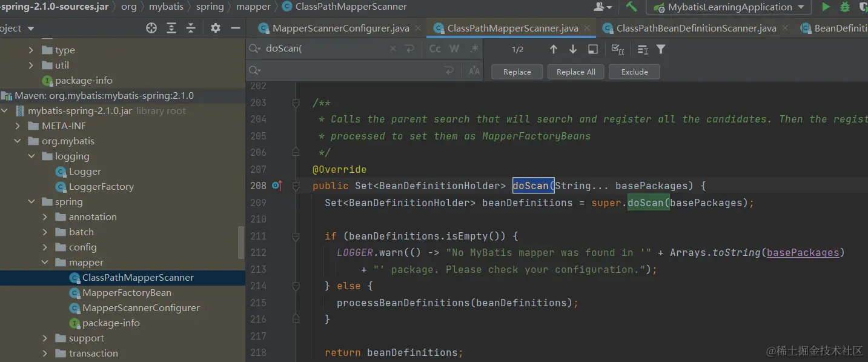Click the new line icon in replace field
This screenshot has height=362, width=868.
tap(449, 71)
